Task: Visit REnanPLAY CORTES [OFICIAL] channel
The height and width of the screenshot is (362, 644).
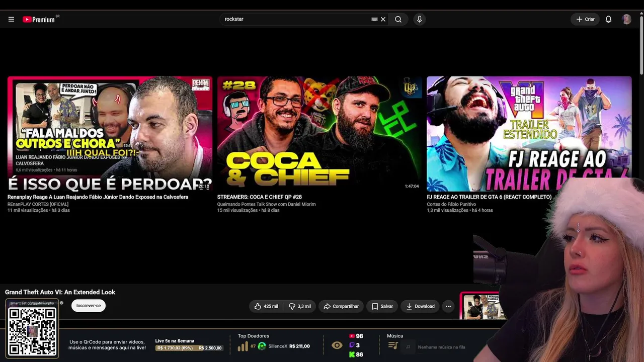Action: tap(38, 204)
